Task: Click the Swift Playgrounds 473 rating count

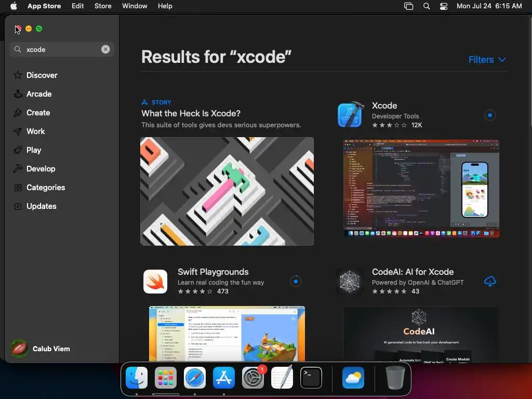Action: [x=222, y=291]
